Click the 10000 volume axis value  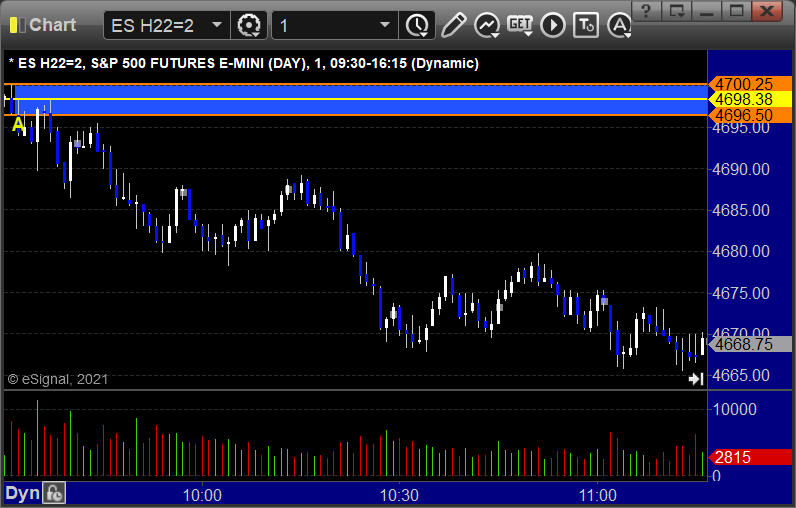point(735,409)
